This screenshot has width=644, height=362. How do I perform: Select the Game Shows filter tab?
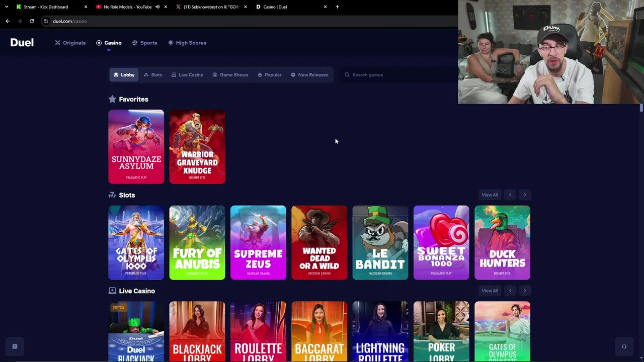[230, 75]
